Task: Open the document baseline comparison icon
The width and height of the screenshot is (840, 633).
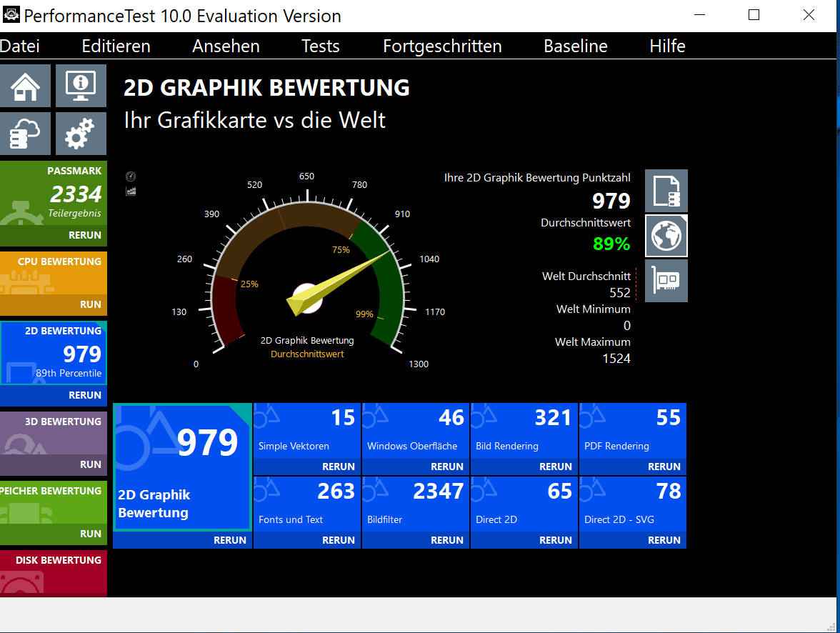Action: (x=666, y=191)
